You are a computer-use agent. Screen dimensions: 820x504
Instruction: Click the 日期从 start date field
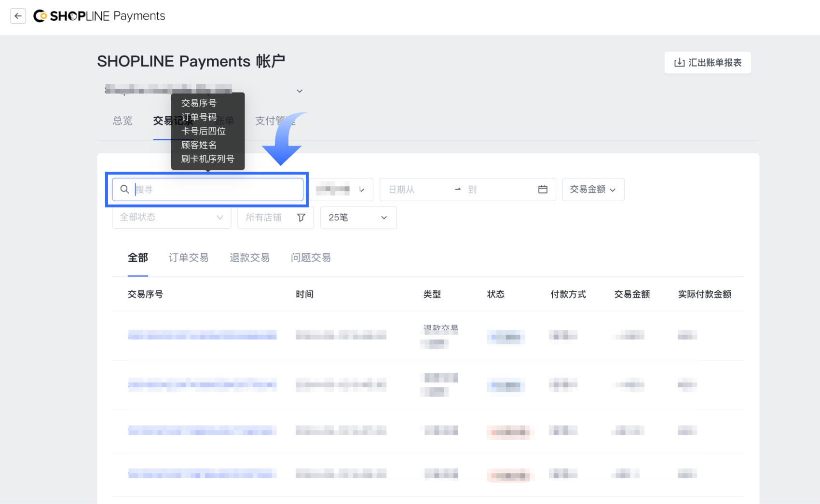pyautogui.click(x=415, y=190)
